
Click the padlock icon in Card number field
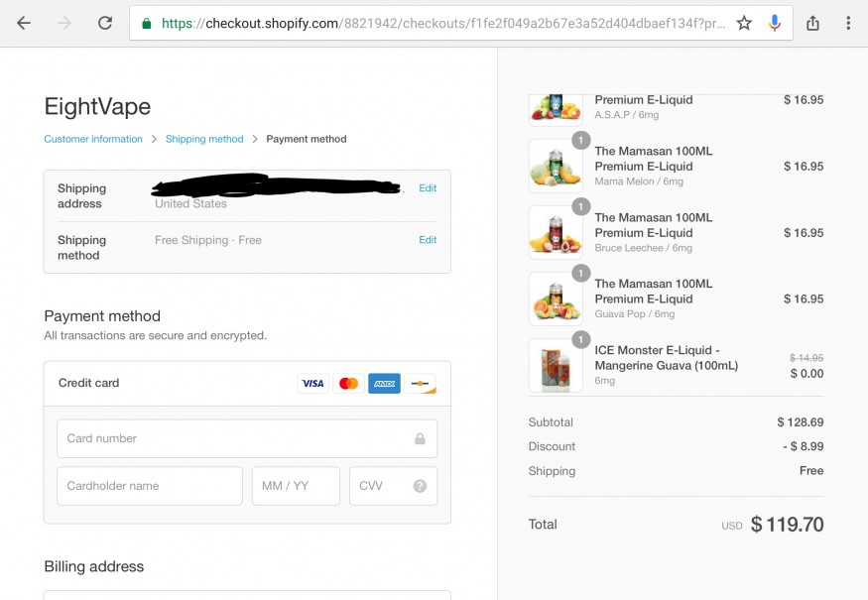click(421, 438)
